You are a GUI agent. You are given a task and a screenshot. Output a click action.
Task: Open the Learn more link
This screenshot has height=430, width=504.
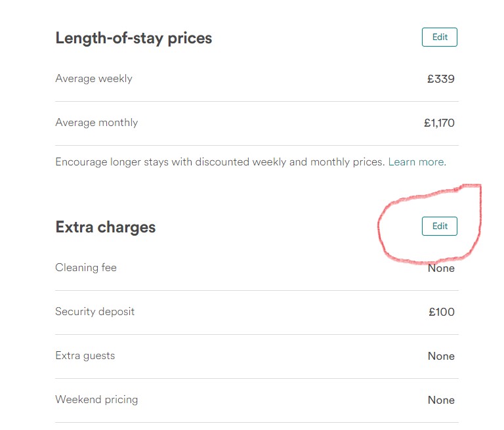click(416, 161)
